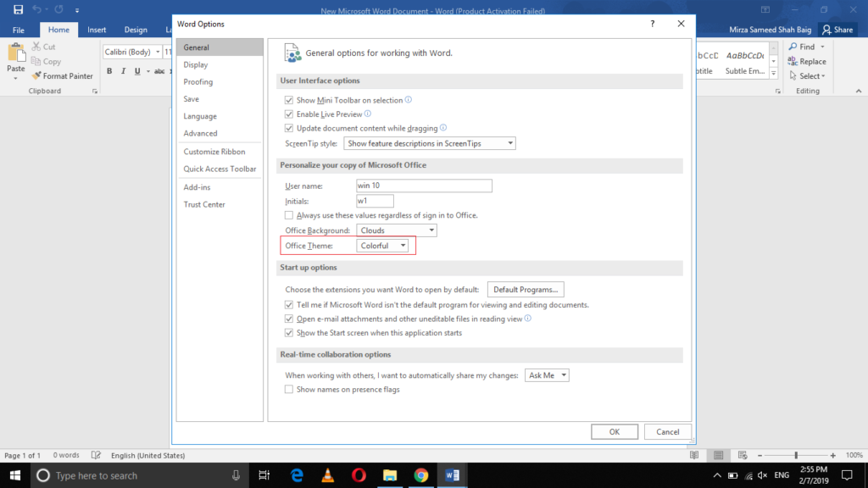868x488 pixels.
Task: Click info icon beside Show Mini Toolbar
Action: pos(409,100)
